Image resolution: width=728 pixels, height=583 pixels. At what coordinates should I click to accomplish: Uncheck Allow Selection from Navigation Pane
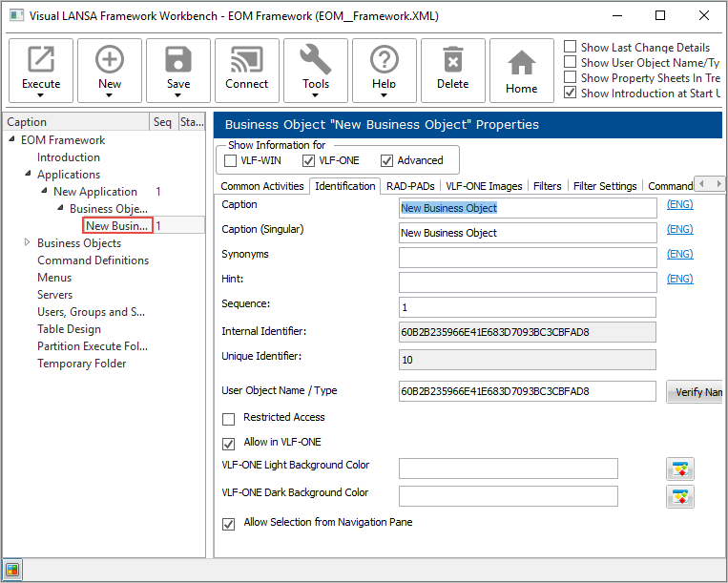coord(229,523)
